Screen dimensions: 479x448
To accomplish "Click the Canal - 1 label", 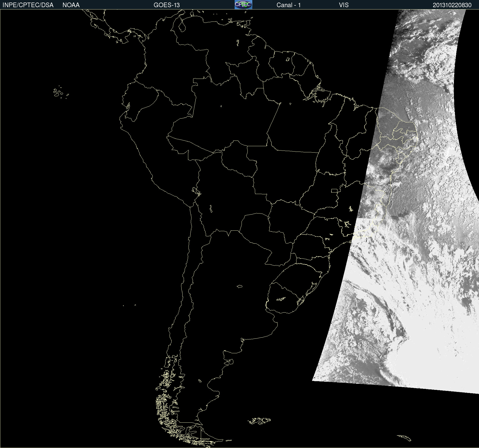I will [288, 5].
